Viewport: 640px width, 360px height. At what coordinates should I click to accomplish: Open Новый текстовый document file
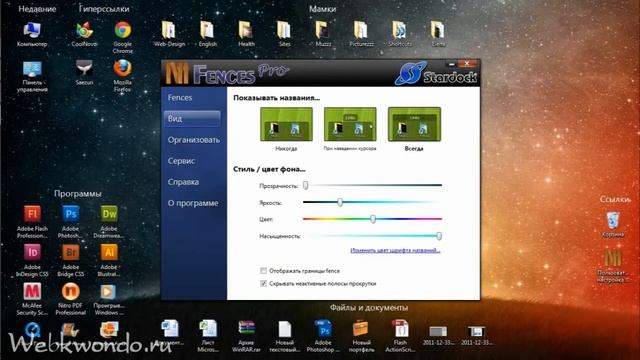coord(284,336)
